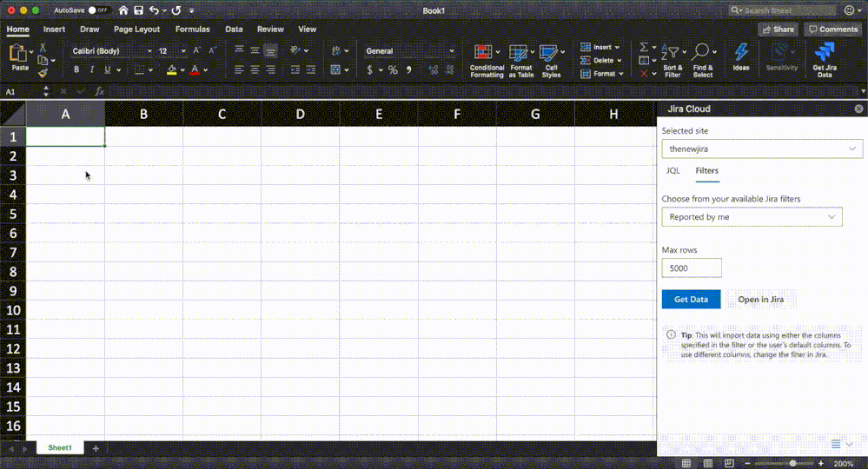Switch to the View tab
Viewport: 868px width, 469px height.
click(x=308, y=30)
